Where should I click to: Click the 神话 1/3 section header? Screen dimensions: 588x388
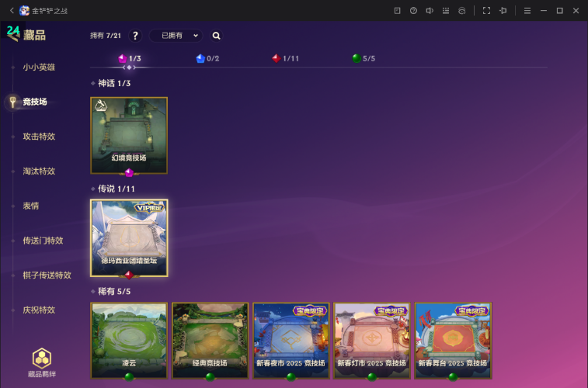[114, 83]
